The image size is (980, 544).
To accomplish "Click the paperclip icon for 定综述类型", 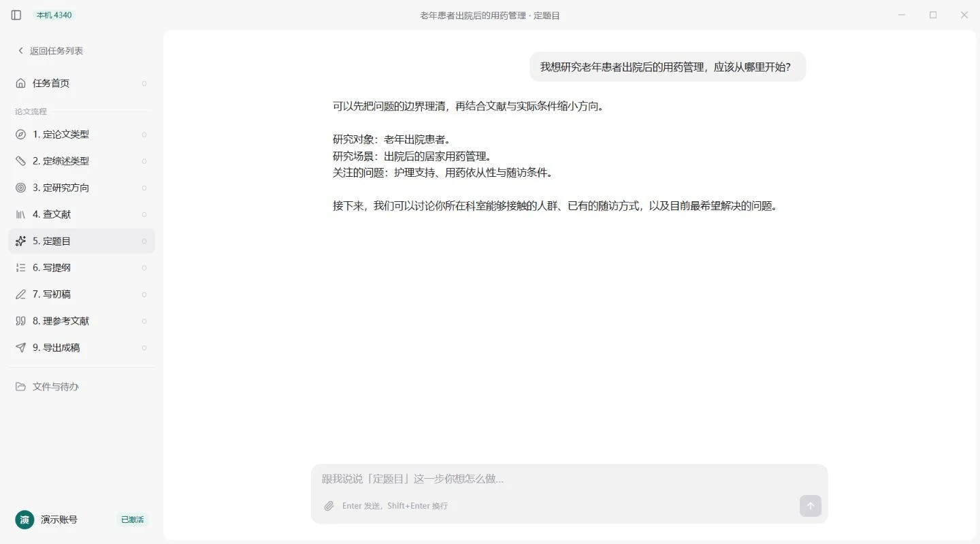I will (x=20, y=161).
